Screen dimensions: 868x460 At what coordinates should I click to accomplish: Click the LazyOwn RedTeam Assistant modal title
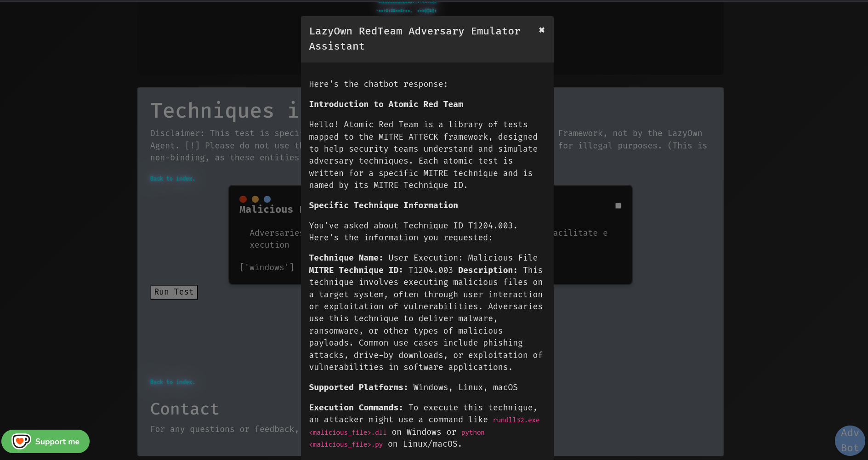[414, 38]
